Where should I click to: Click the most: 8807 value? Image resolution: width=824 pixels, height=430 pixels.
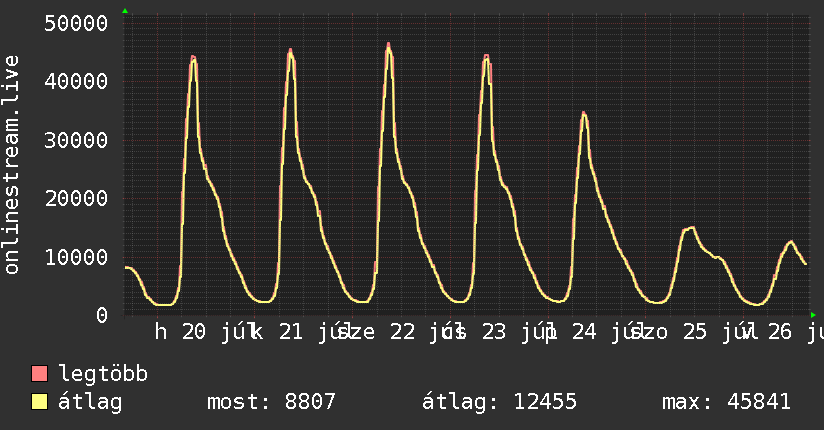[271, 402]
